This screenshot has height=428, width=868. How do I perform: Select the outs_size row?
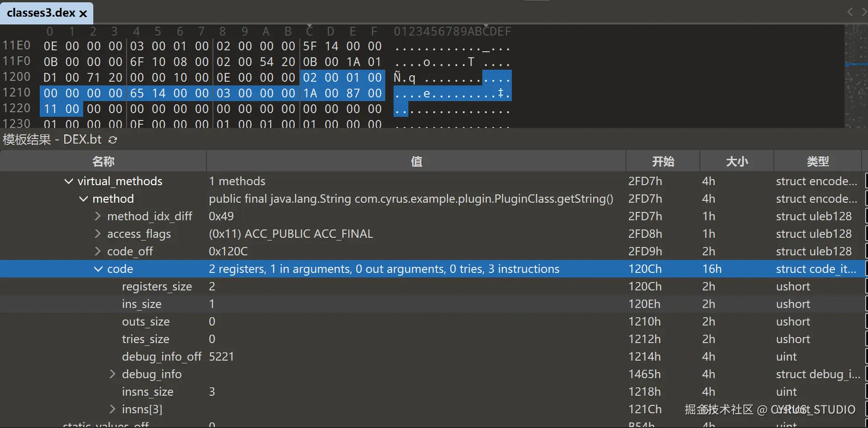pos(432,321)
